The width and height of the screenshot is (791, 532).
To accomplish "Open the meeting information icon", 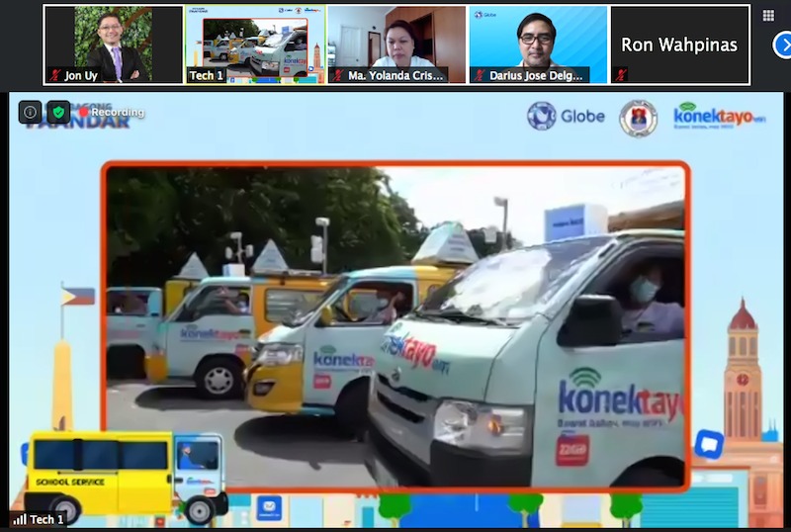I will tap(30, 112).
